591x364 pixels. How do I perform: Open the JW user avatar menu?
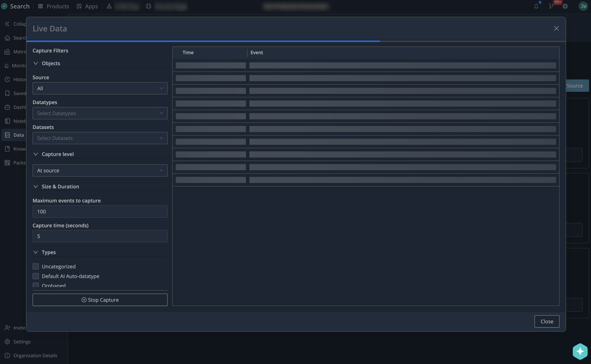(x=583, y=6)
